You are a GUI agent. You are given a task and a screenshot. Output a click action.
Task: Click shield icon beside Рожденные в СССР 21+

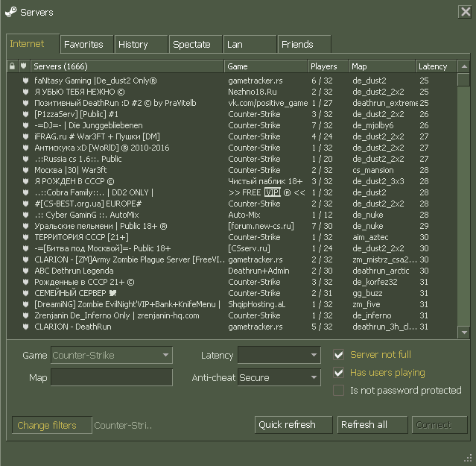click(x=26, y=282)
